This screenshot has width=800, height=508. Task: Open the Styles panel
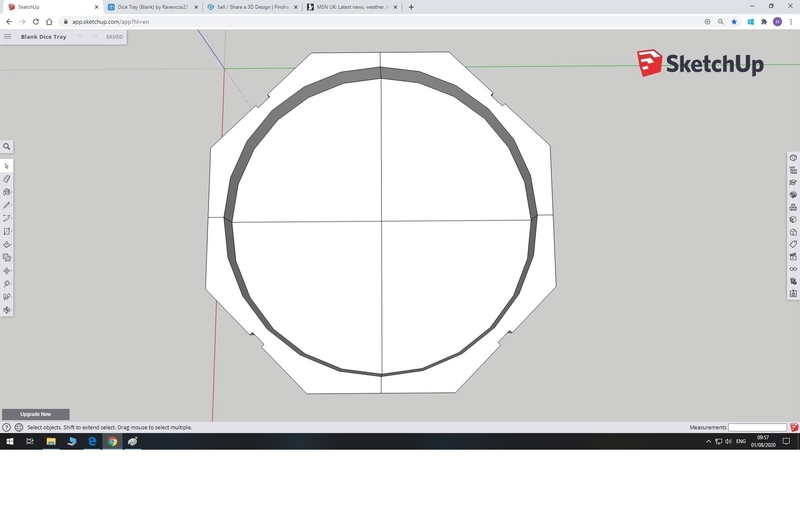pos(793,220)
